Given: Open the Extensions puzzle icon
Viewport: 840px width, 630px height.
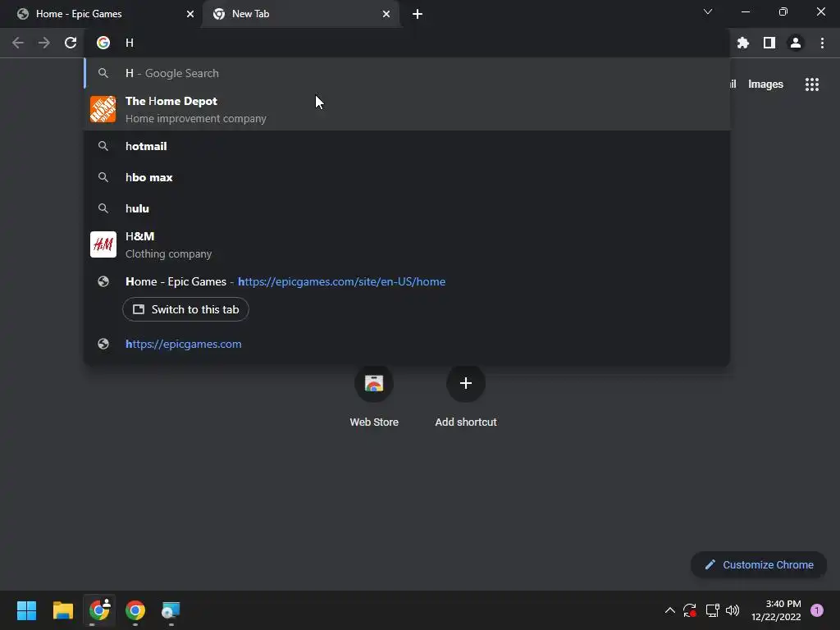Looking at the screenshot, I should [743, 43].
